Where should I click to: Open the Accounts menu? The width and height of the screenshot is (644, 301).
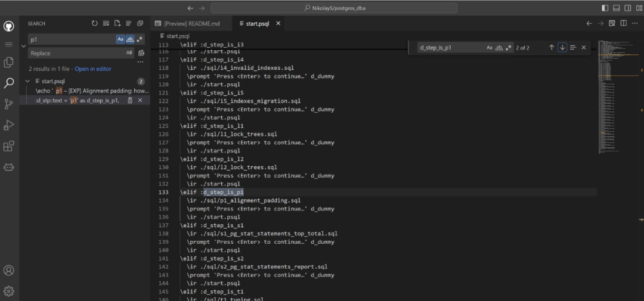pyautogui.click(x=9, y=270)
